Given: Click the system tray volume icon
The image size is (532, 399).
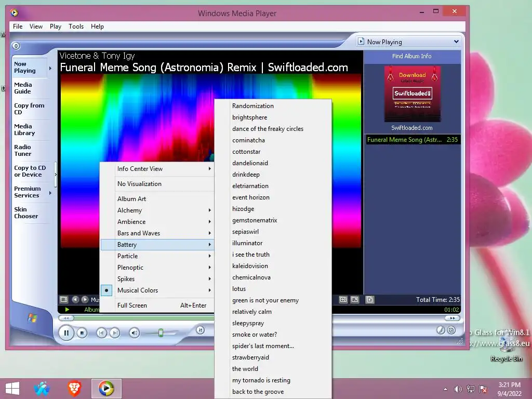Looking at the screenshot, I should click(x=458, y=389).
